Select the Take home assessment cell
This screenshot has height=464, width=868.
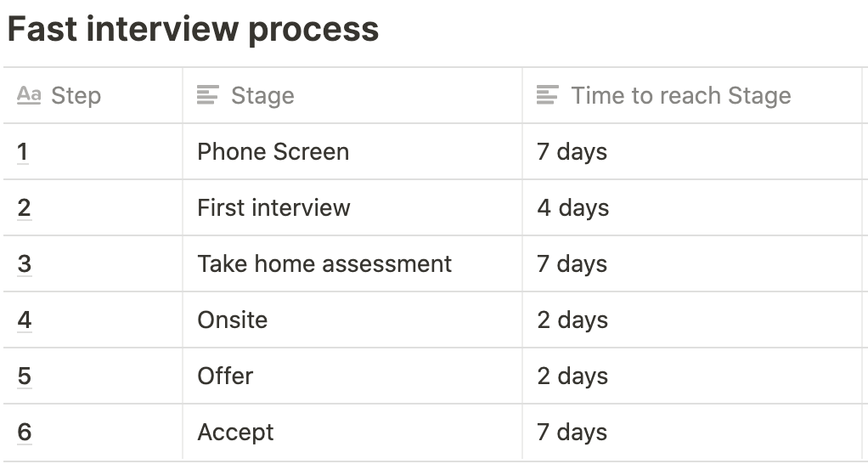352,263
